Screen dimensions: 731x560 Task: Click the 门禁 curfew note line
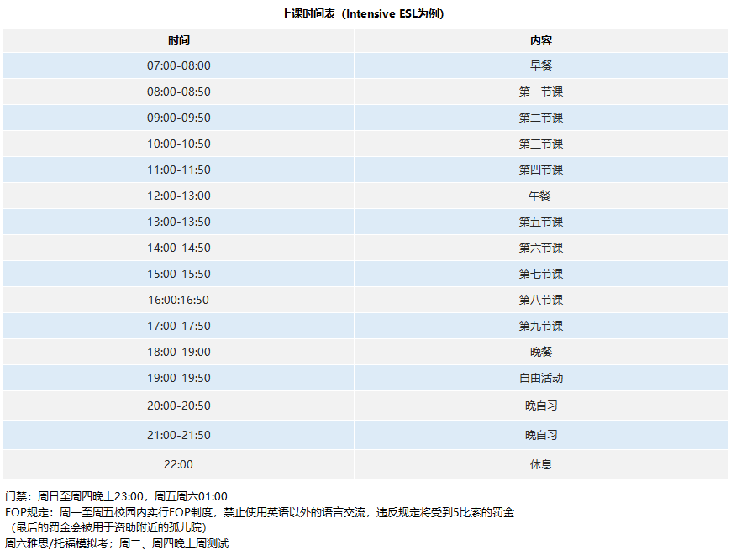pos(116,497)
